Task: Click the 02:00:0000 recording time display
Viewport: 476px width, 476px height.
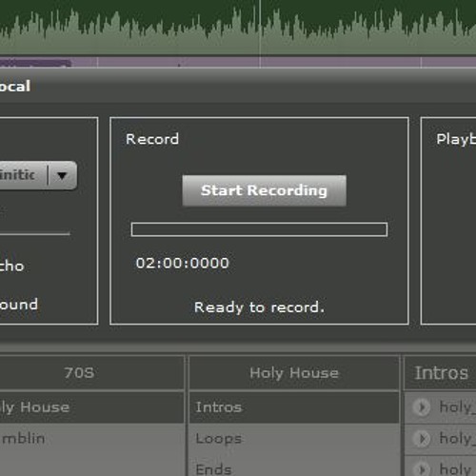Action: point(183,263)
